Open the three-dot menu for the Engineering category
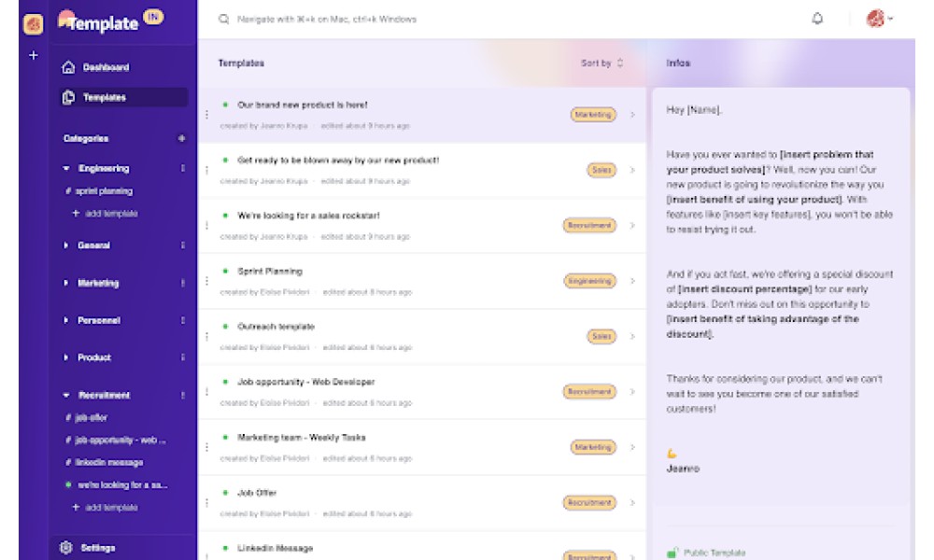Screen dimensions: 934x560 [x=183, y=168]
